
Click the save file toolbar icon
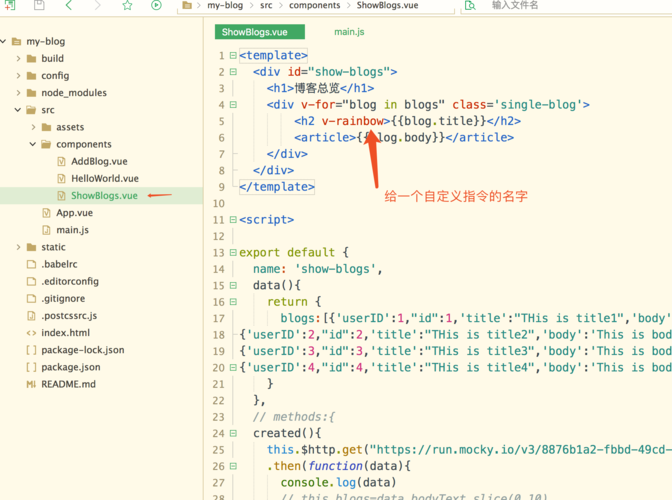tap(39, 5)
